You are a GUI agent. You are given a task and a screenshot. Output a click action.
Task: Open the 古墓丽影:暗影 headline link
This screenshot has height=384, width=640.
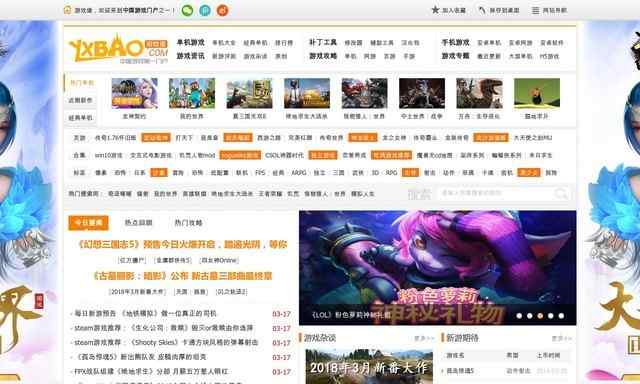pyautogui.click(x=182, y=276)
